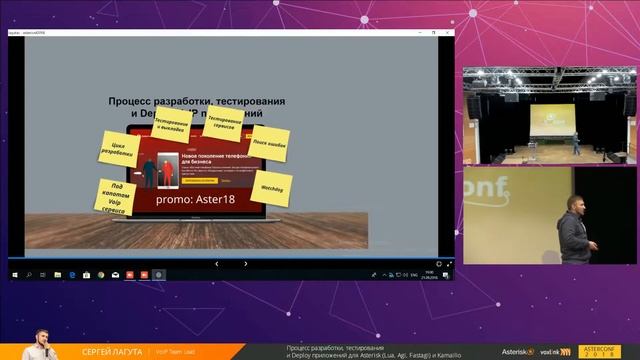This screenshot has width=640, height=360.
Task: Open Microsoft Store from the taskbar
Action: coord(87,275)
